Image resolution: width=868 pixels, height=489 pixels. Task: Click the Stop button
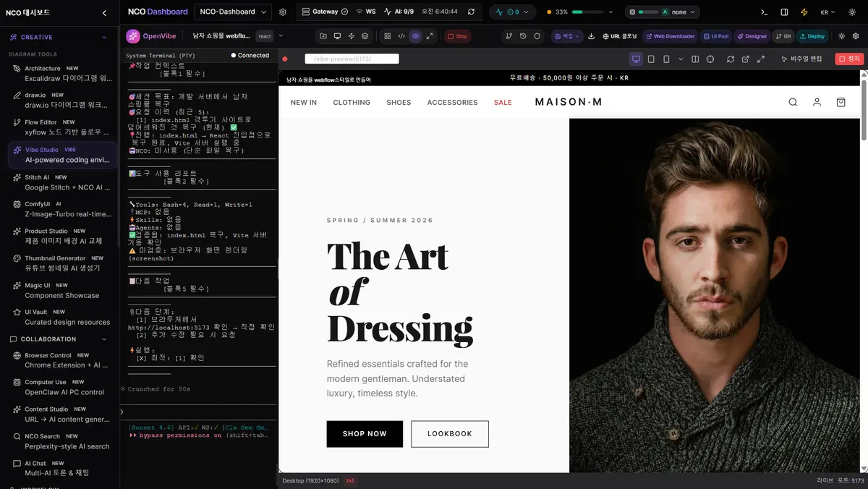[x=457, y=36]
